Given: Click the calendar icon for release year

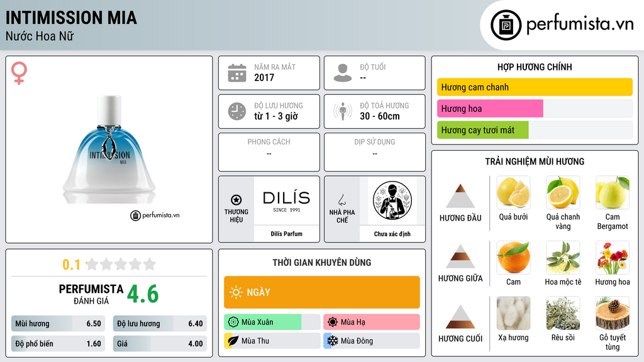Looking at the screenshot, I should tap(237, 73).
